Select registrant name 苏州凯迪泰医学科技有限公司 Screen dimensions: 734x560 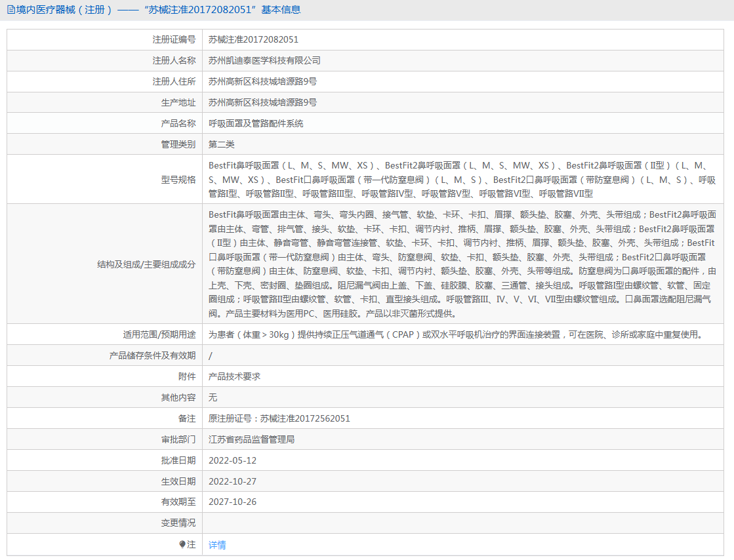(x=264, y=60)
